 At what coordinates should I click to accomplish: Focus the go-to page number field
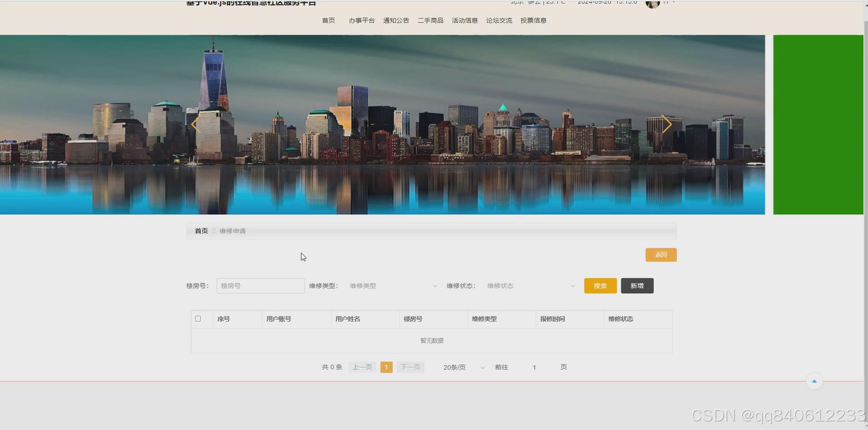pyautogui.click(x=534, y=367)
